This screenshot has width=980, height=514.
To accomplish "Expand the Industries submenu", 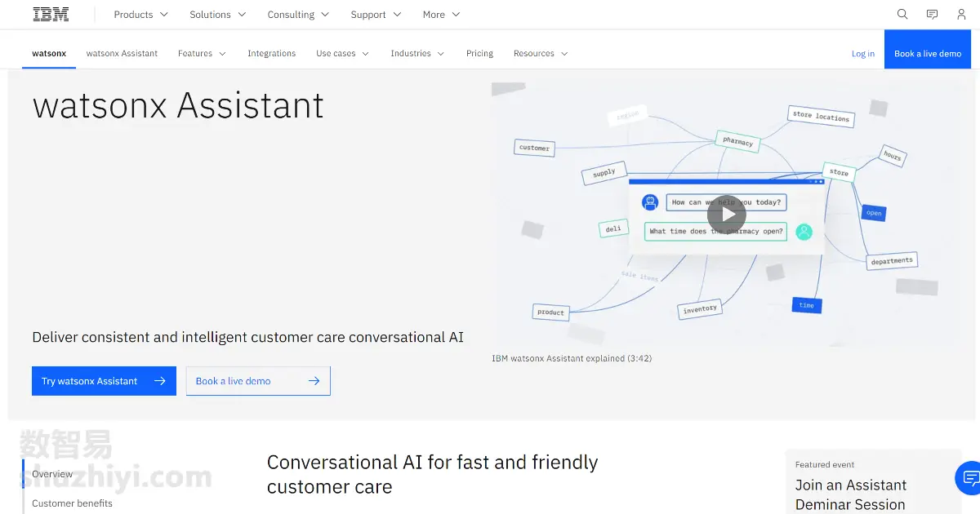I will pyautogui.click(x=417, y=53).
